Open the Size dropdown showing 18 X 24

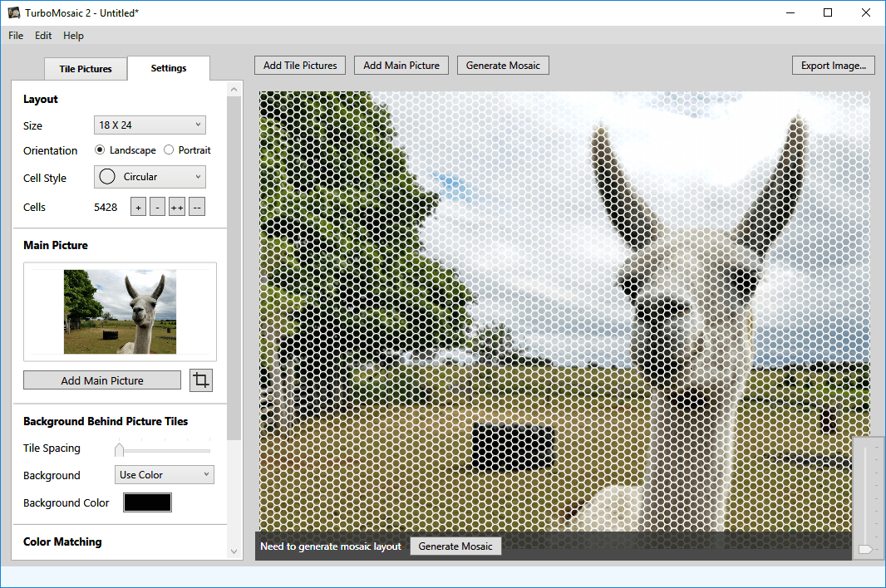pos(150,125)
